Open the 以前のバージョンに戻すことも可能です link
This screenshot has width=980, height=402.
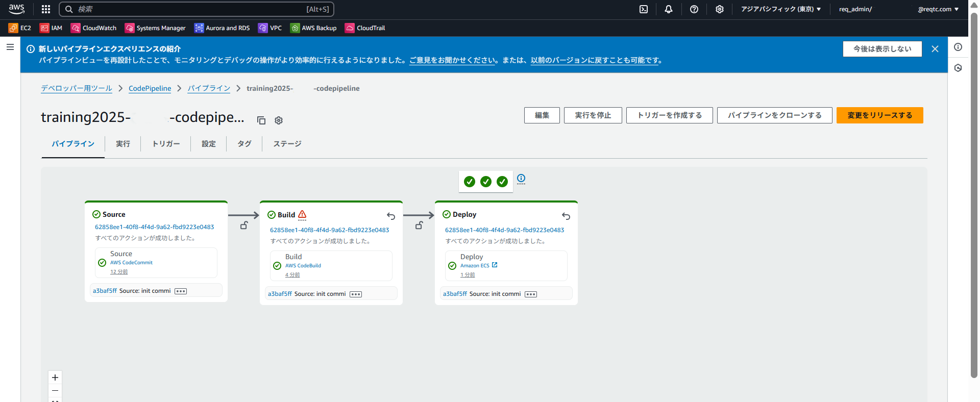596,60
